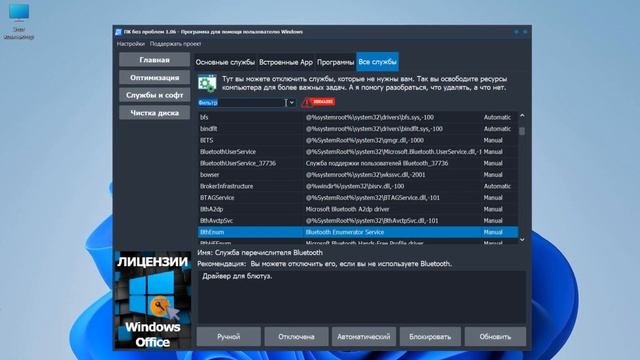Screen dimensions: 640x360
Task: Click the Manual status of BITS
Action: pyautogui.click(x=493, y=140)
